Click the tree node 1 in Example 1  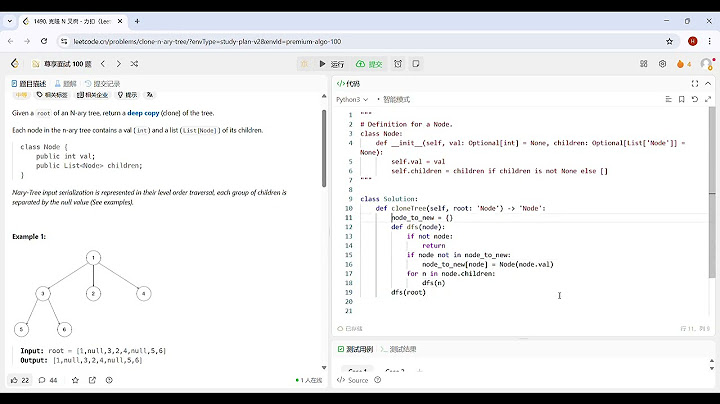point(93,258)
